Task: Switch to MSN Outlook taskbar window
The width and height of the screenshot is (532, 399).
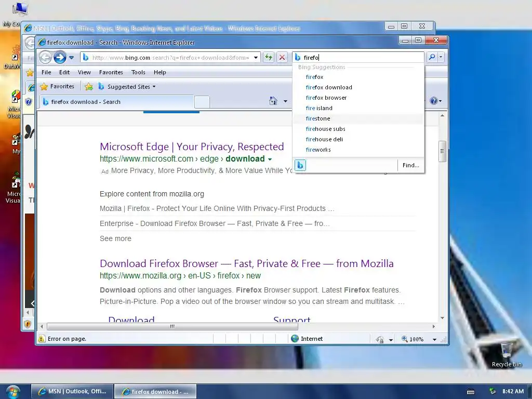Action: [x=72, y=392]
